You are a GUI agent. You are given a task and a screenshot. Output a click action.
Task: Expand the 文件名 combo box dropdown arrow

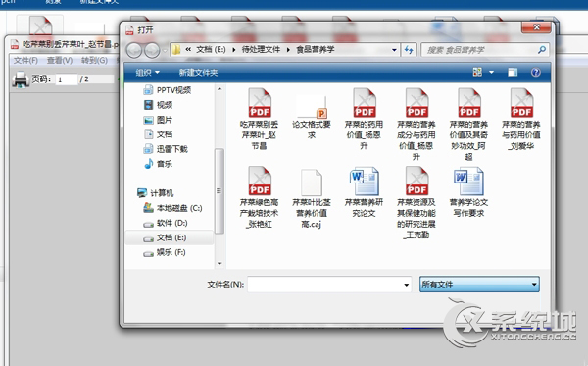coord(406,285)
